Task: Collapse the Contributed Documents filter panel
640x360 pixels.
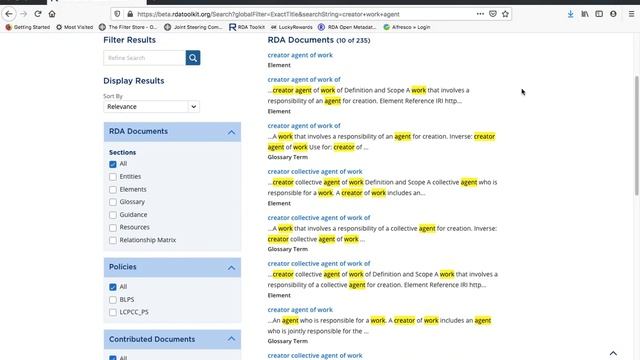Action: tap(231, 339)
